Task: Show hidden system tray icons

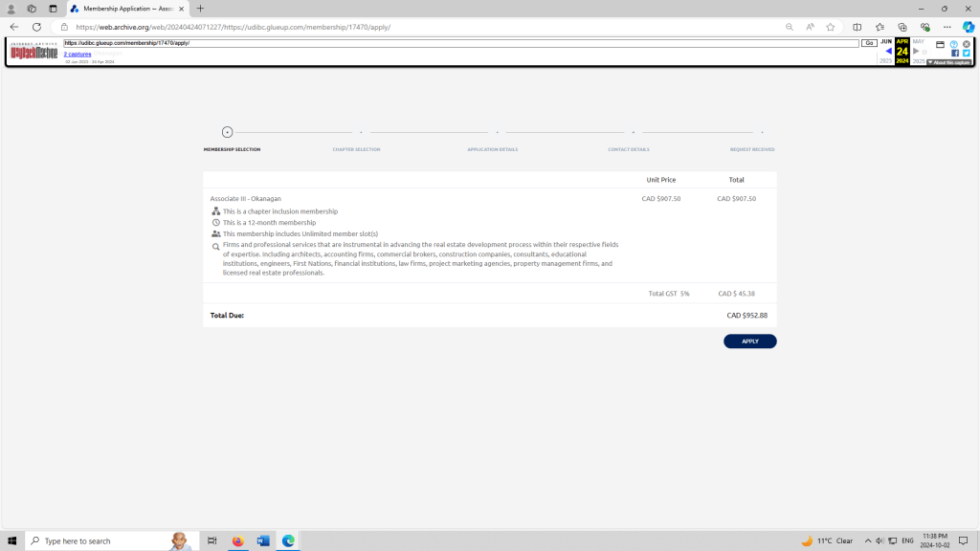Action: pyautogui.click(x=868, y=540)
